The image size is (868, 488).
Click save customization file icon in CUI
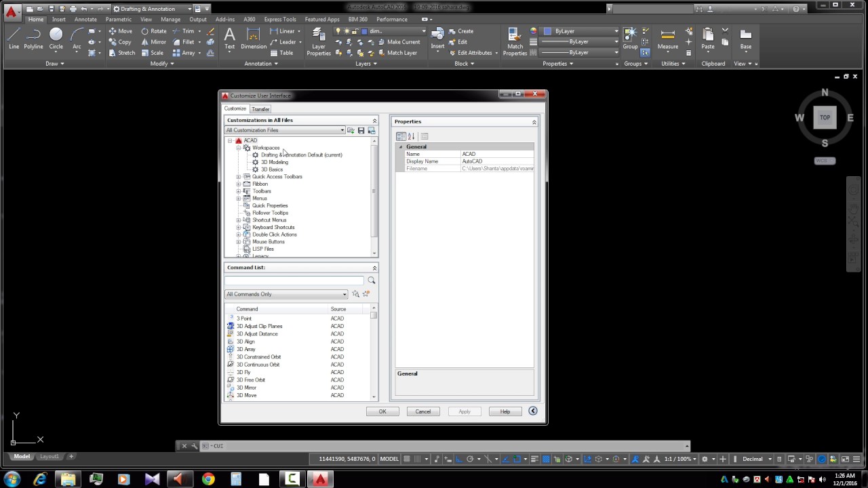coord(361,130)
